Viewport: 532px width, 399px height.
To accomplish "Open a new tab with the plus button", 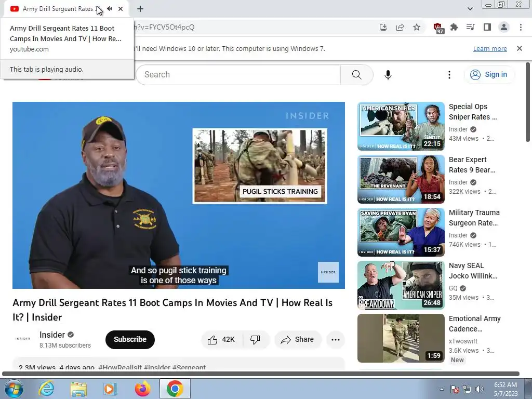I will pyautogui.click(x=140, y=9).
